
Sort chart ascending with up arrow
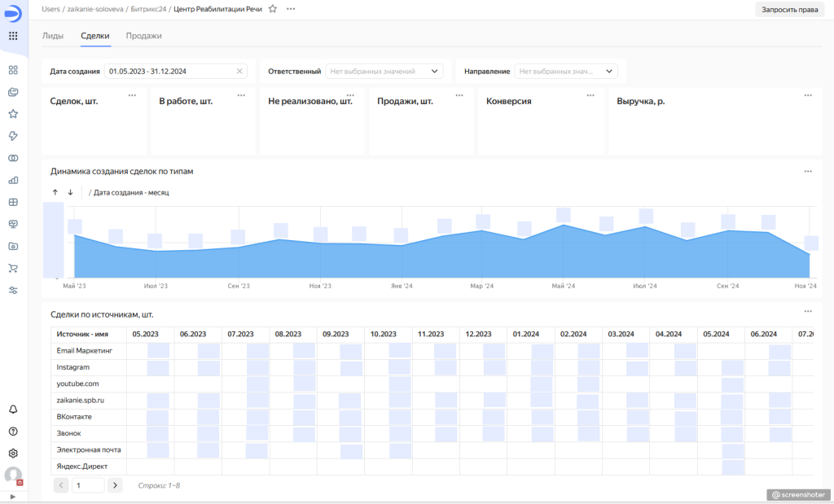(55, 192)
